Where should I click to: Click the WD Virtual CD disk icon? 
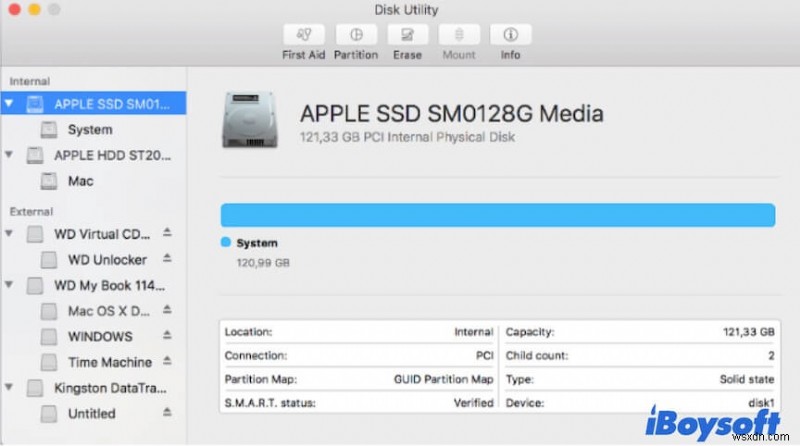click(35, 234)
